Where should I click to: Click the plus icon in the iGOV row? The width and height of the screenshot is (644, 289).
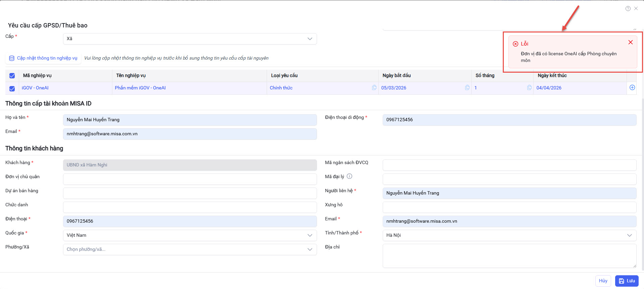tap(632, 87)
